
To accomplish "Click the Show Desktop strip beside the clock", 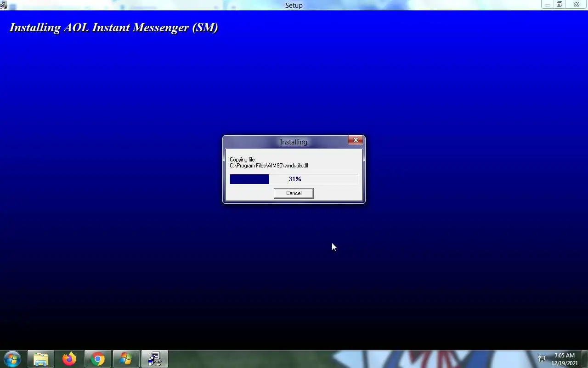I will pyautogui.click(x=584, y=359).
